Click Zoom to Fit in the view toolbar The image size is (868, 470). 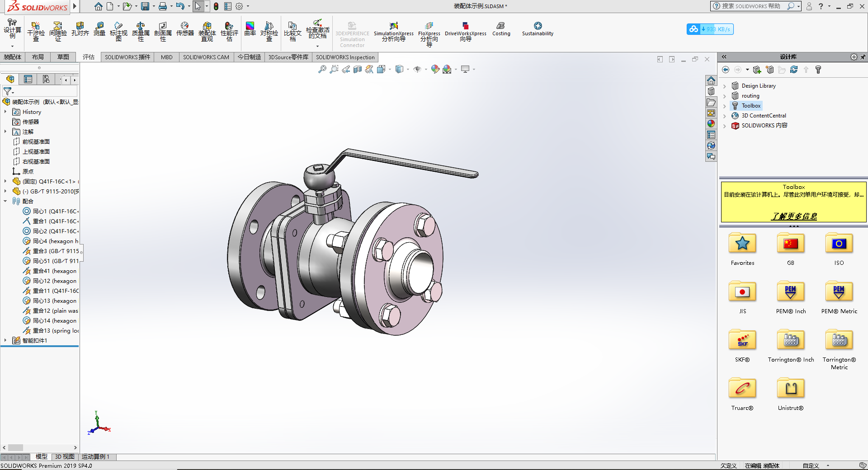pos(322,69)
